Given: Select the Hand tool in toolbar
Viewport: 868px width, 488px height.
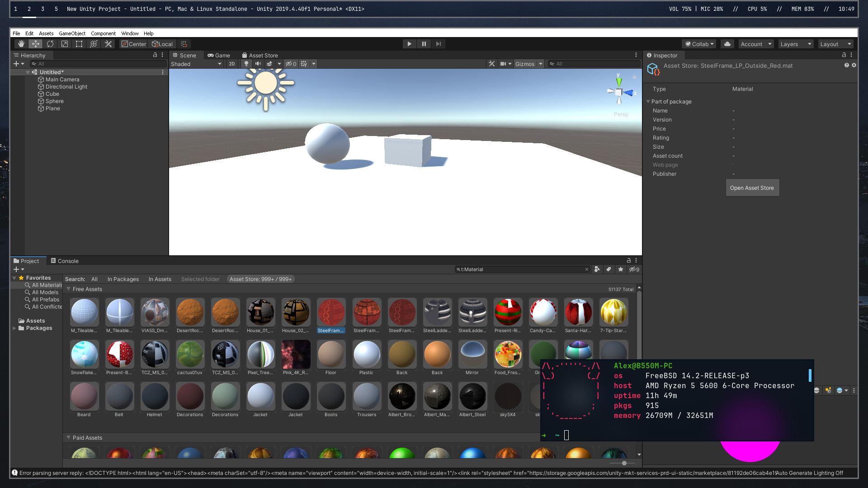Looking at the screenshot, I should pyautogui.click(x=21, y=44).
